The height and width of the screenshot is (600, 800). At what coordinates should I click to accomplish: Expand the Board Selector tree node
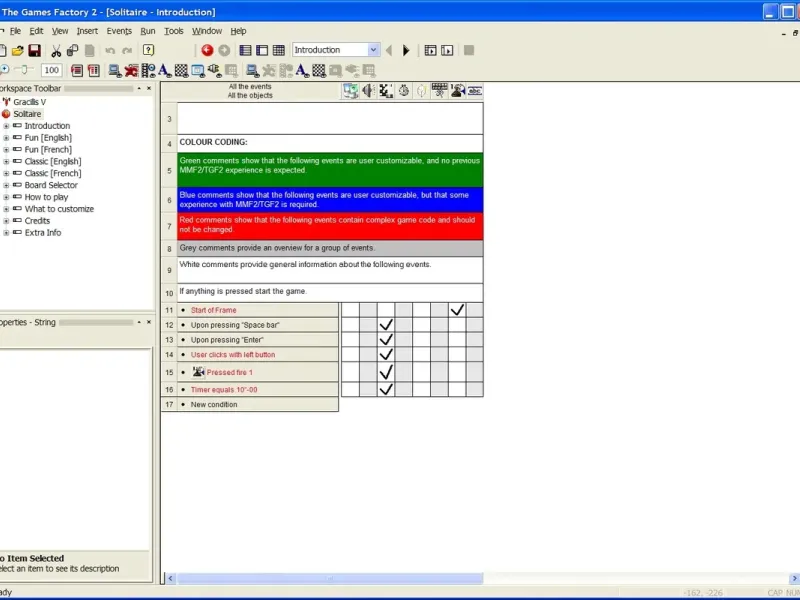[x=6, y=185]
